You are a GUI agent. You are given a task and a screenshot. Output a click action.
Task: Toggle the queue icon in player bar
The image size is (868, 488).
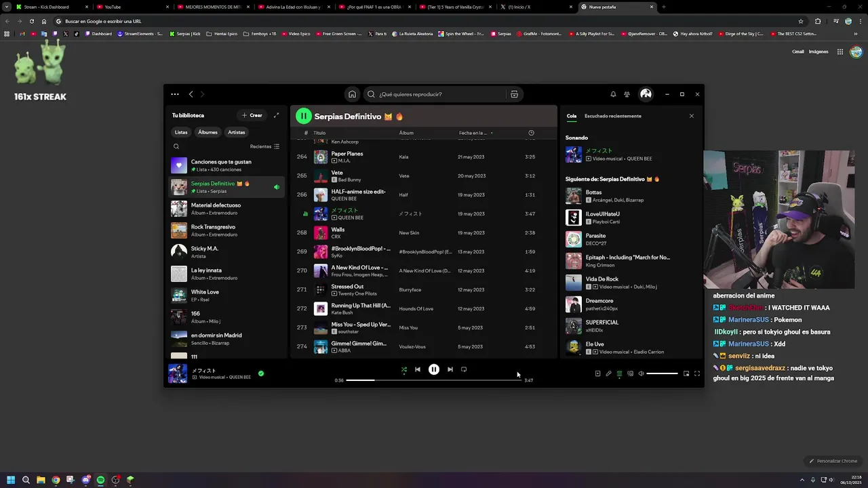tap(619, 373)
